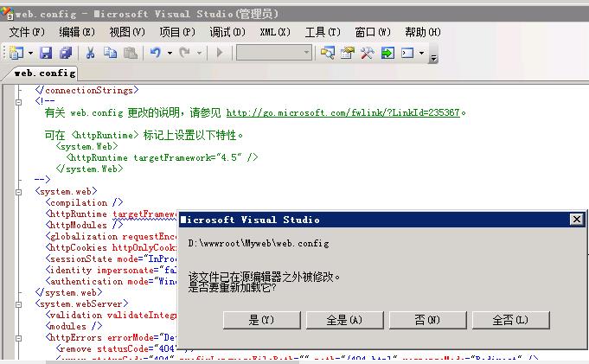Screen dimensions: 589x364
Task: Click the sessionState mode line
Action: point(111,259)
